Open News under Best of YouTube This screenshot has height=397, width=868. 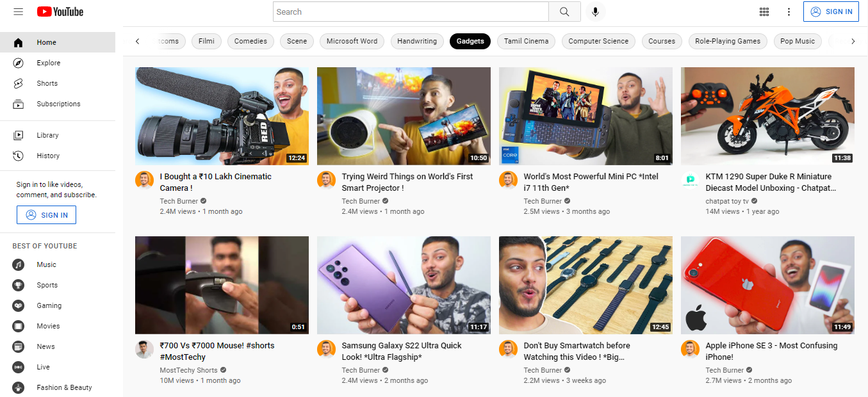point(58,346)
